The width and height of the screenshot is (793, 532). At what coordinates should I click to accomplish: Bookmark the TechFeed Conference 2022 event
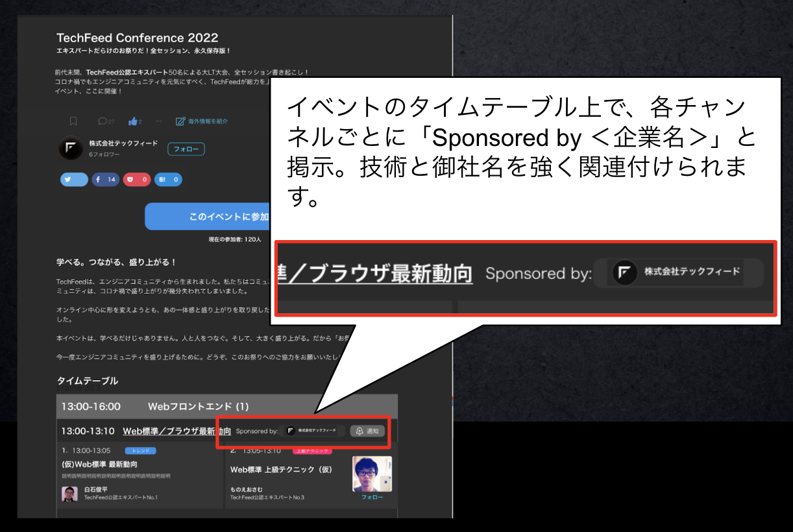73,121
